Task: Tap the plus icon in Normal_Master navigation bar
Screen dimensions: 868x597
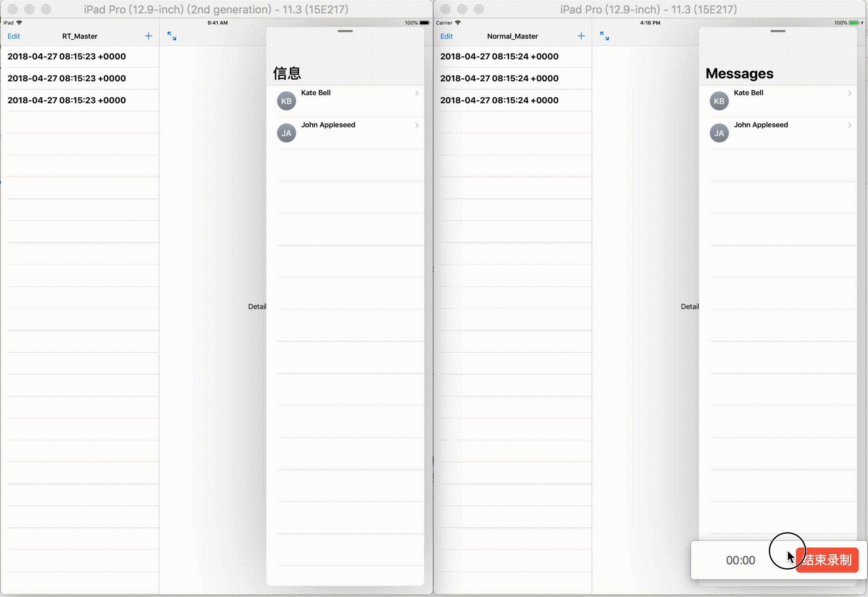Action: pyautogui.click(x=581, y=36)
